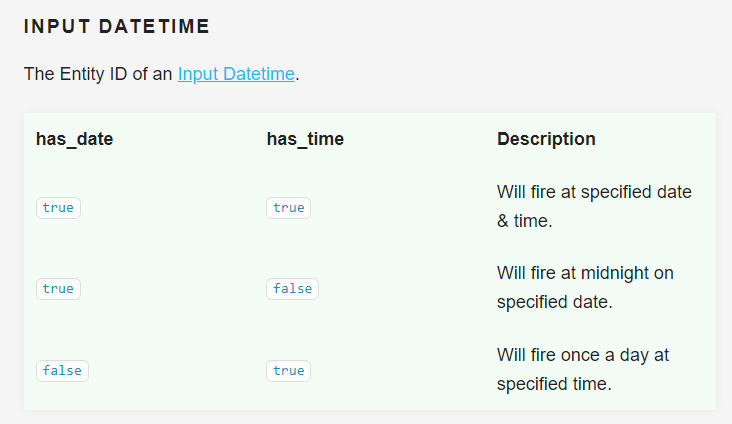Click has_time true badge in first row

coord(288,208)
